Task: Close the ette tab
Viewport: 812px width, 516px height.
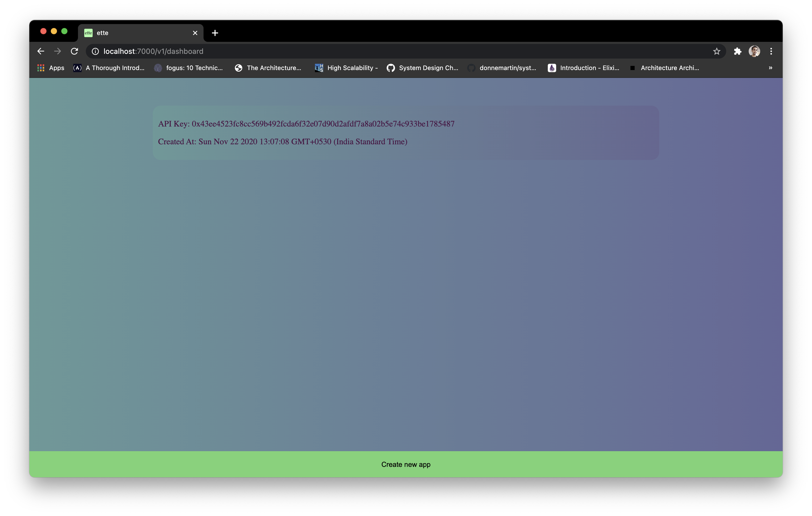Action: (x=195, y=33)
